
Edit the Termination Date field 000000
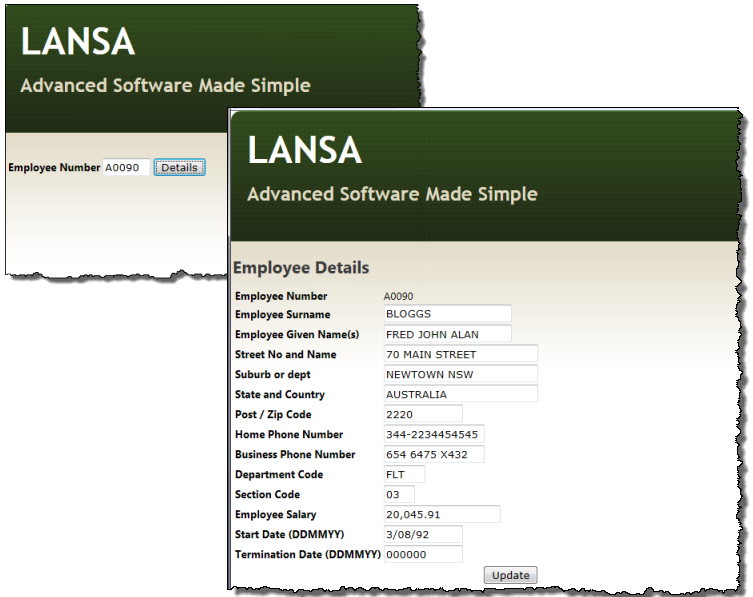pyautogui.click(x=423, y=554)
